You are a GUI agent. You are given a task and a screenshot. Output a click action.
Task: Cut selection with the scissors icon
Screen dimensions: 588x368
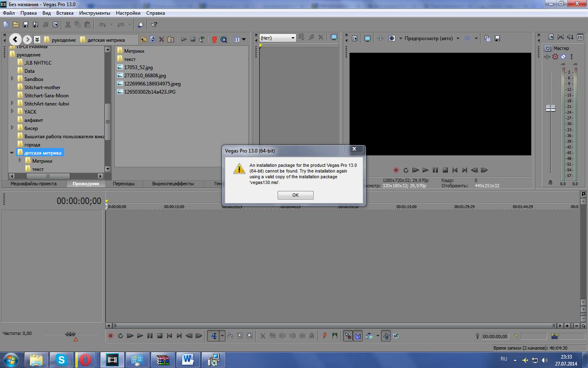(68, 25)
